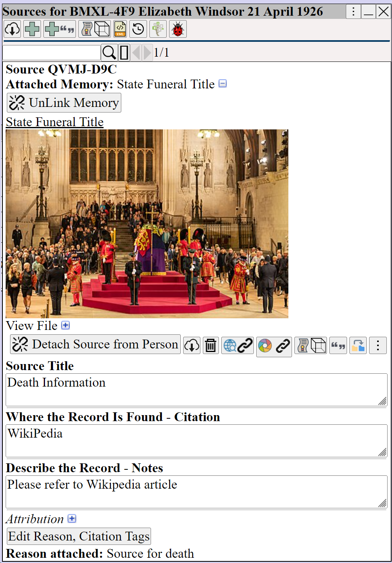Click the Source QVMJ-D9C heading text
This screenshot has height=563, width=392.
[61, 69]
